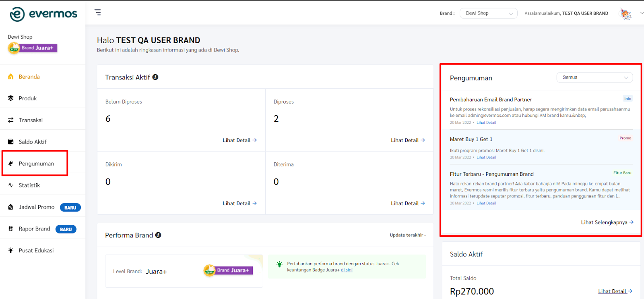Click the info icon beside Transaksi Aktif
Screen dimensions: 644x299
[155, 77]
